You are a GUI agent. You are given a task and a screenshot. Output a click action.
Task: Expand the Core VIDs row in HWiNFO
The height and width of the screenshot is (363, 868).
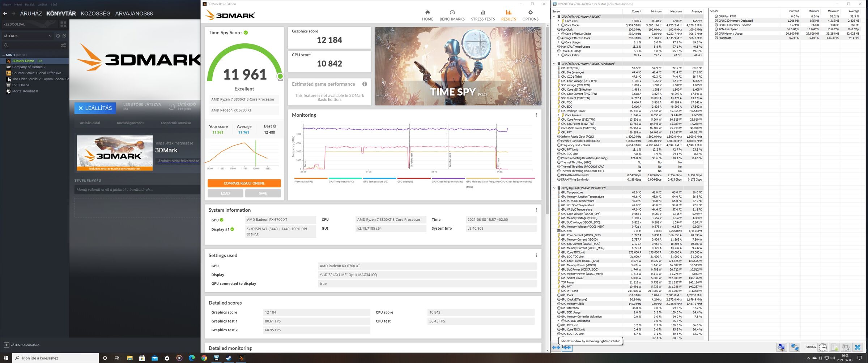click(558, 21)
